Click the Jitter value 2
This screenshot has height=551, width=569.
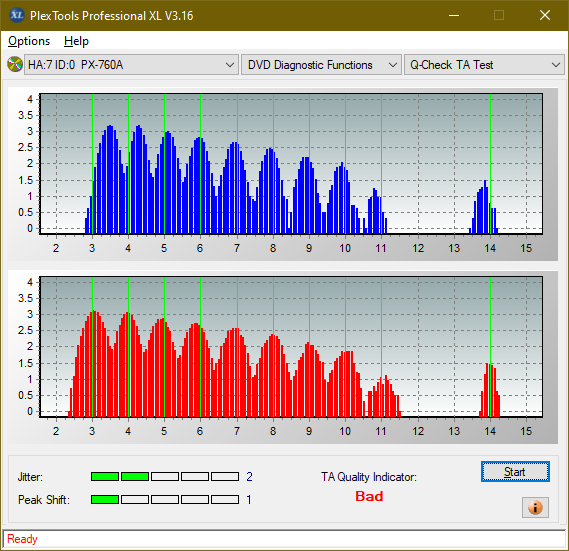(x=249, y=477)
